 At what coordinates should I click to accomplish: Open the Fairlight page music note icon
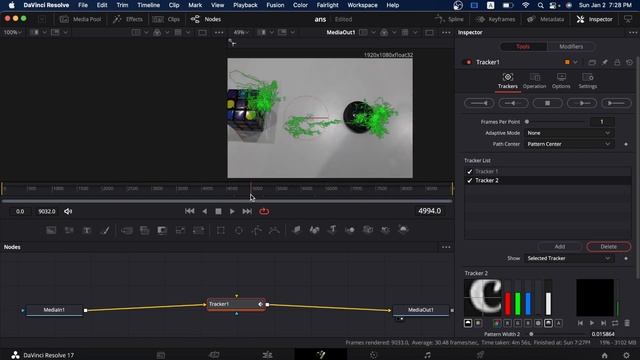click(427, 355)
